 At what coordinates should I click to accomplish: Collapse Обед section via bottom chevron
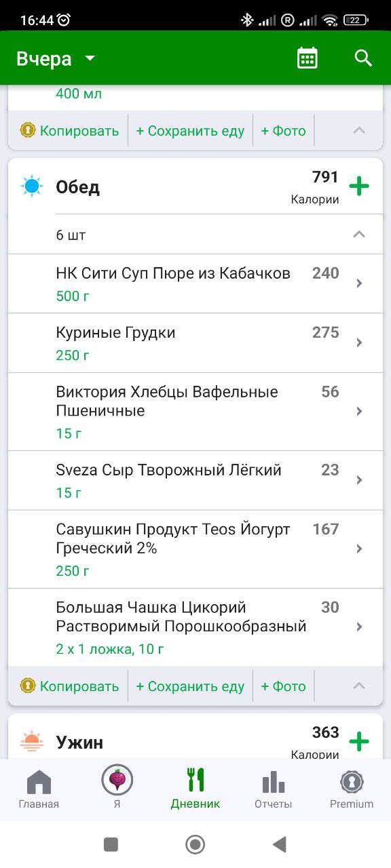pyautogui.click(x=359, y=686)
